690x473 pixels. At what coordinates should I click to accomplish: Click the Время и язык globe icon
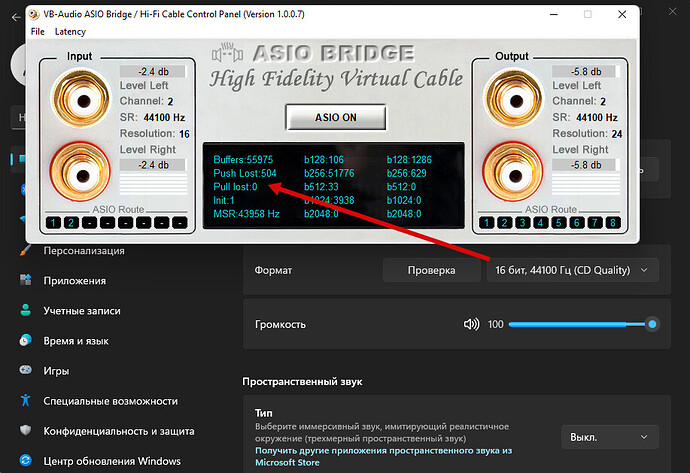[26, 340]
